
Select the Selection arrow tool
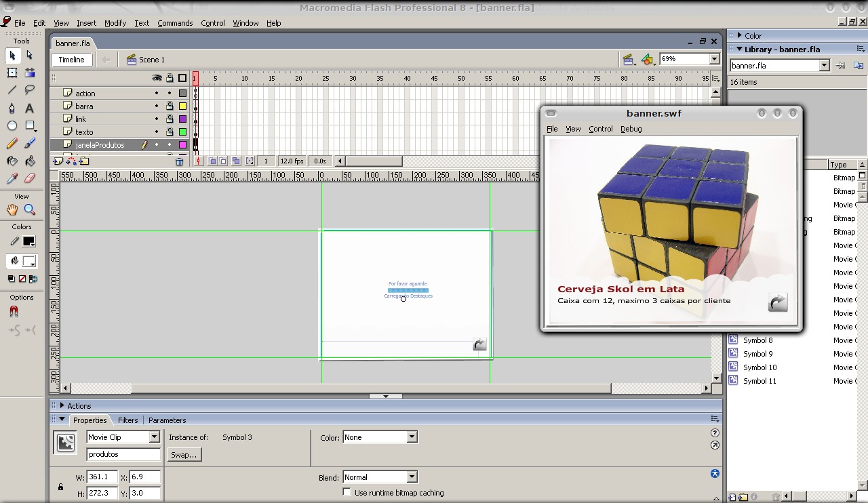(x=12, y=56)
